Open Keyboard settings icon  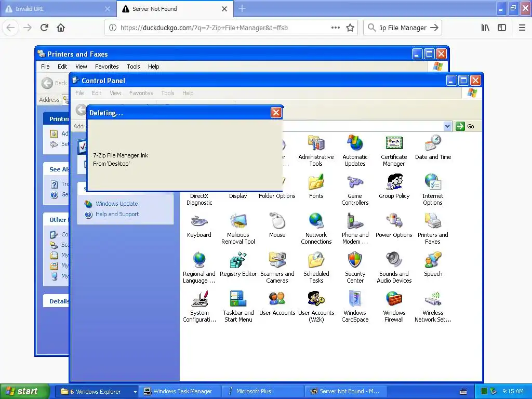click(199, 225)
